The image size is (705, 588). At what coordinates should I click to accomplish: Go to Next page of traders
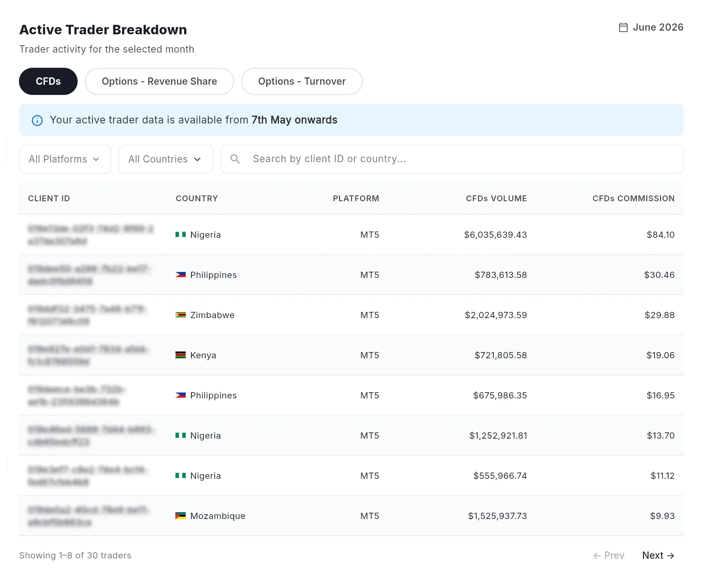tap(658, 555)
